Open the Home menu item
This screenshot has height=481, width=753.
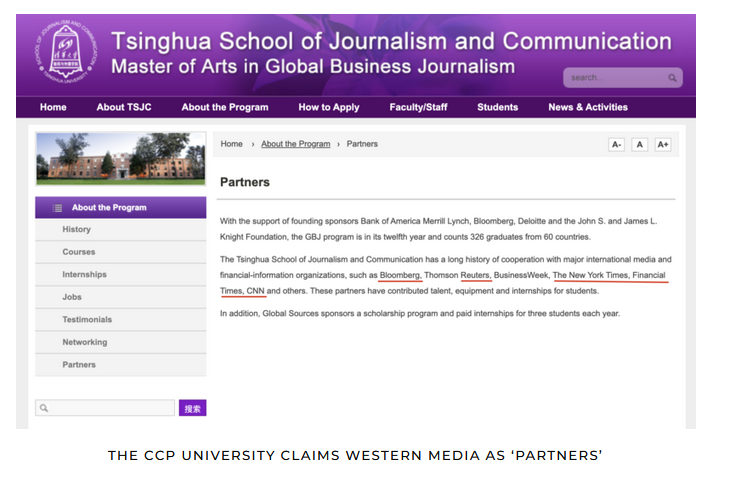point(53,107)
